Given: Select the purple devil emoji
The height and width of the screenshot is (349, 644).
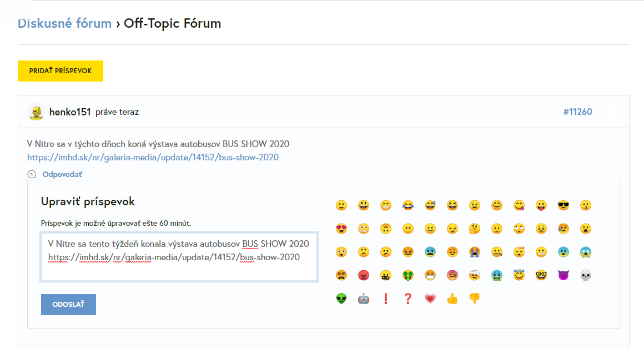Looking at the screenshot, I should [563, 275].
